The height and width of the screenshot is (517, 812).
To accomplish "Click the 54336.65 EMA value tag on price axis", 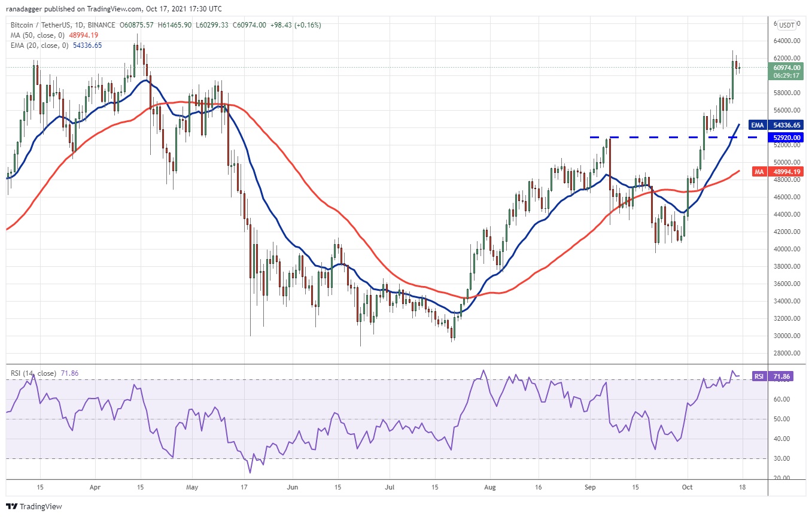I will tap(786, 124).
